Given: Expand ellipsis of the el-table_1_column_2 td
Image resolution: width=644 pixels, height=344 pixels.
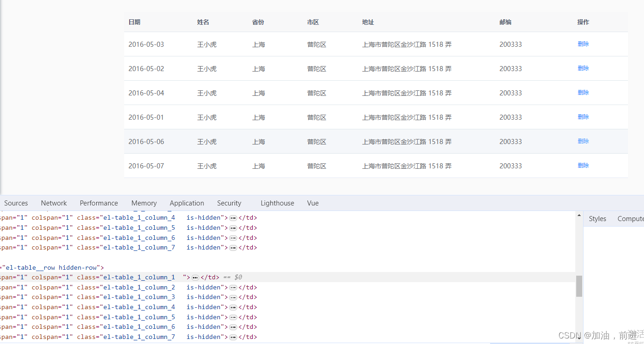Looking at the screenshot, I should [x=233, y=288].
